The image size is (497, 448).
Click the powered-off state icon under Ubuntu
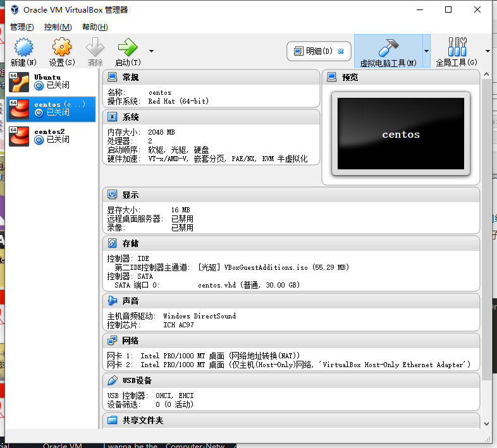click(39, 85)
